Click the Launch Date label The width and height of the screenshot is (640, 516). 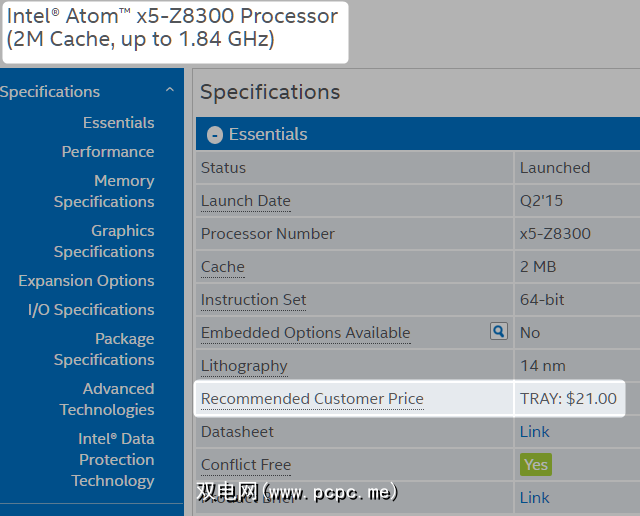[246, 200]
